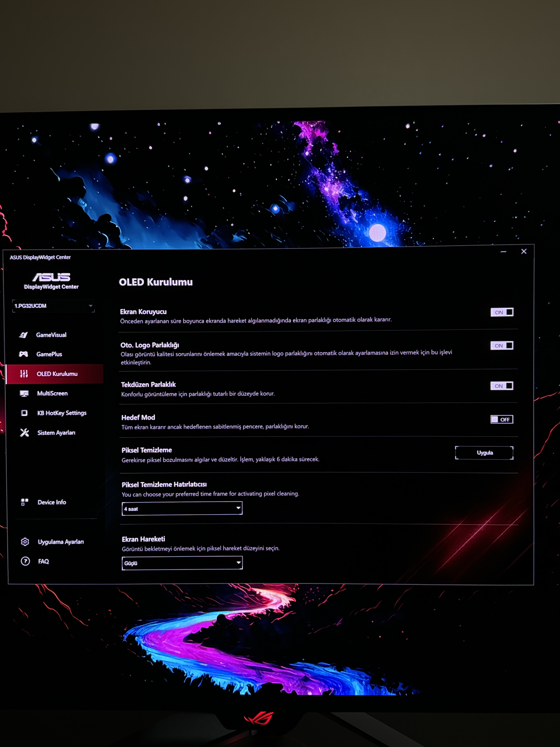Click the KB HotKey Settings icon

(x=24, y=413)
